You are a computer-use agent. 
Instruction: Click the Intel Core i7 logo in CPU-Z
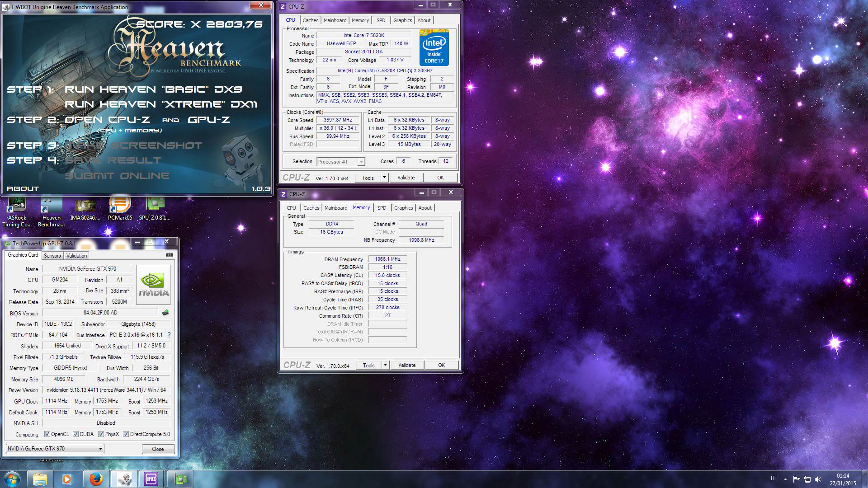pos(434,48)
